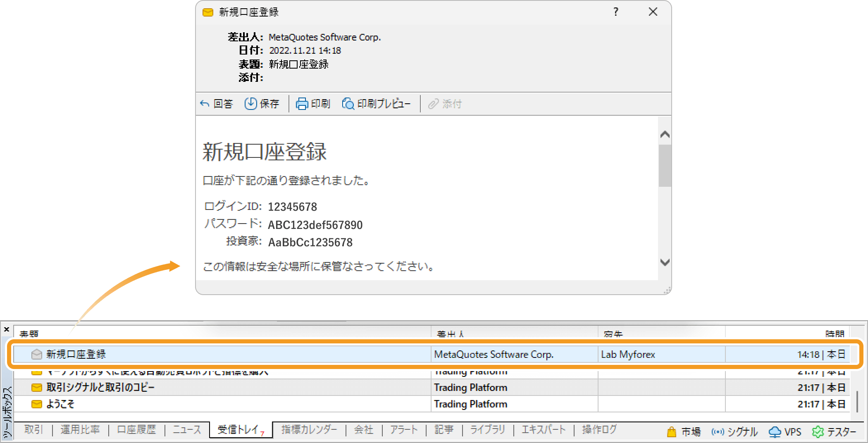Click the 時間 column header

835,334
